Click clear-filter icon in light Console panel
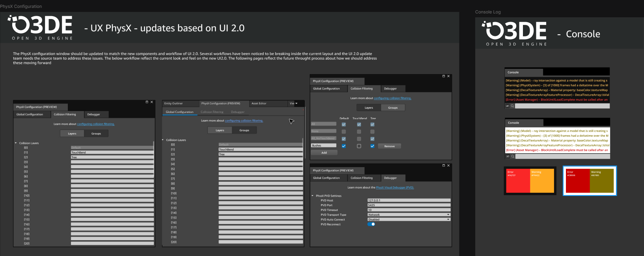 (x=508, y=156)
